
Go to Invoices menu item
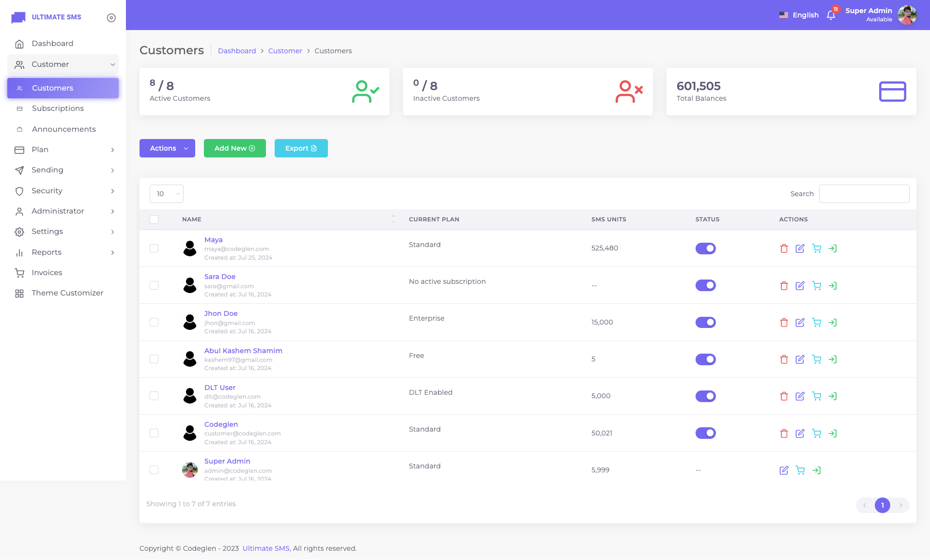[47, 273]
